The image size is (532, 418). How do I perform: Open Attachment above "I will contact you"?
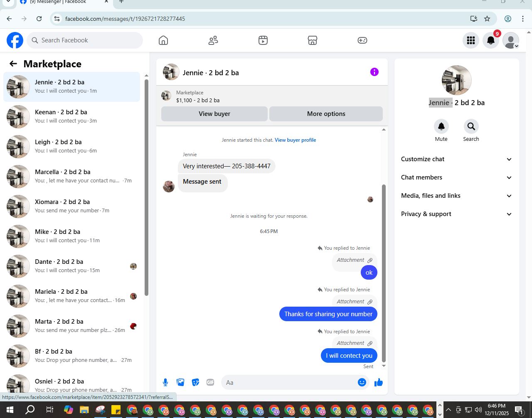click(x=355, y=343)
